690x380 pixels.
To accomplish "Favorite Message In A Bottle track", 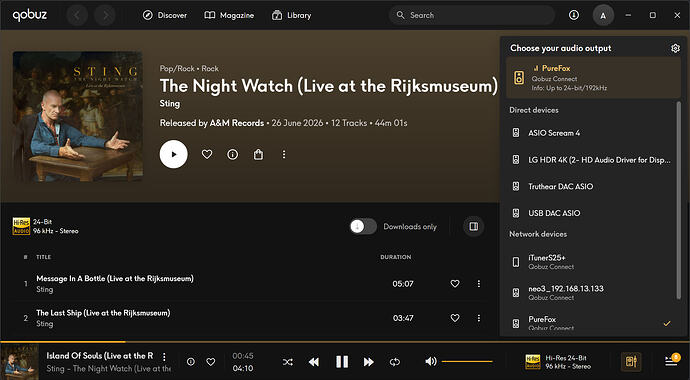I will [455, 284].
